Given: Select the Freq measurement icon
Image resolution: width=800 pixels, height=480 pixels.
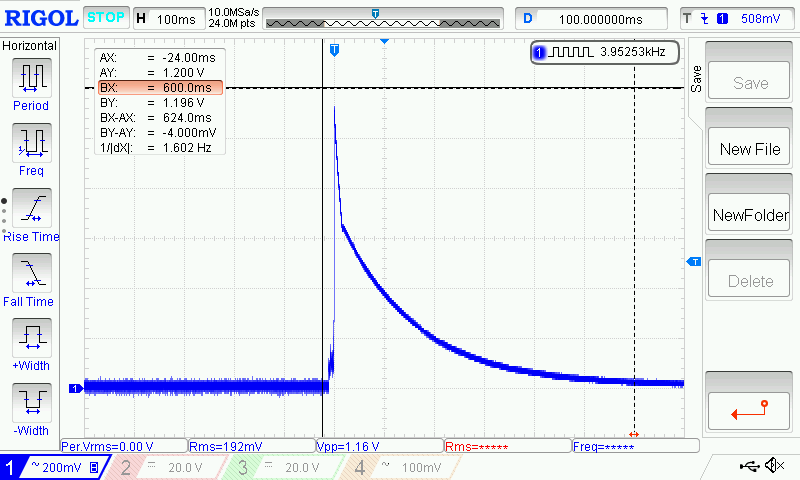Looking at the screenshot, I should [x=31, y=143].
